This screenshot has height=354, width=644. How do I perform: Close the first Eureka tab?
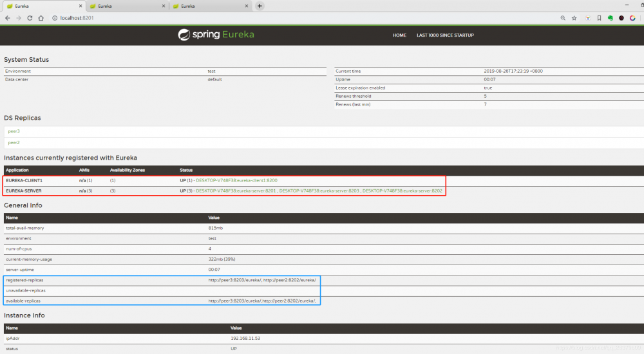pyautogui.click(x=80, y=6)
